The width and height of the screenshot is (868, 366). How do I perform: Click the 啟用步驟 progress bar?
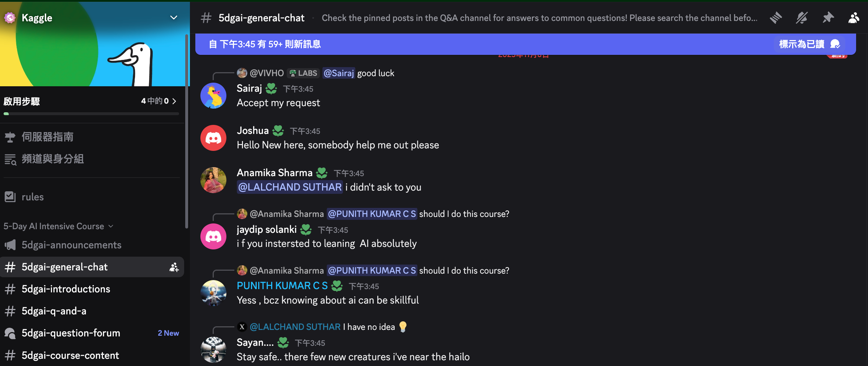pyautogui.click(x=91, y=114)
